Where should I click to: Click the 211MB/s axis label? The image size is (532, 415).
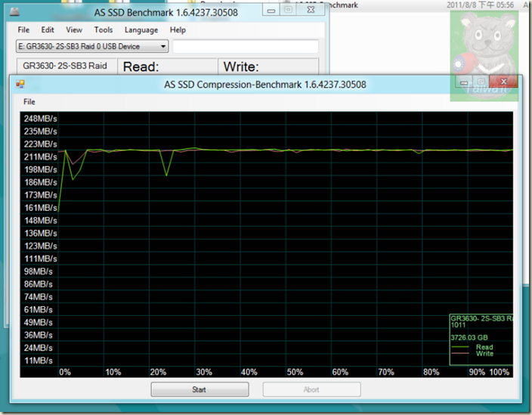[40, 156]
